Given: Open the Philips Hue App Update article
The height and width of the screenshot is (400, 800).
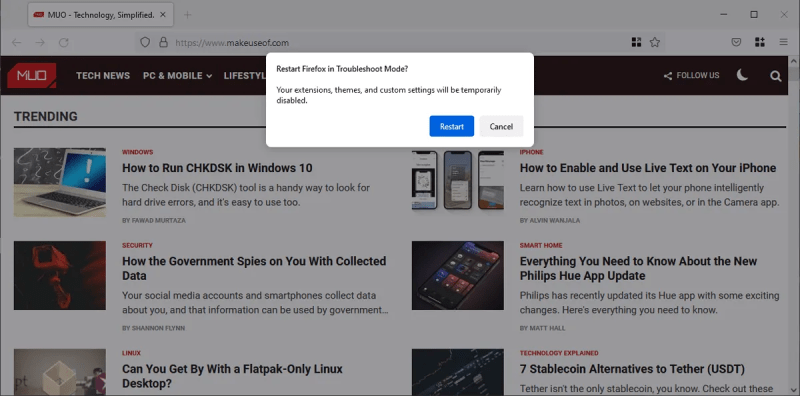Looking at the screenshot, I should 638,268.
